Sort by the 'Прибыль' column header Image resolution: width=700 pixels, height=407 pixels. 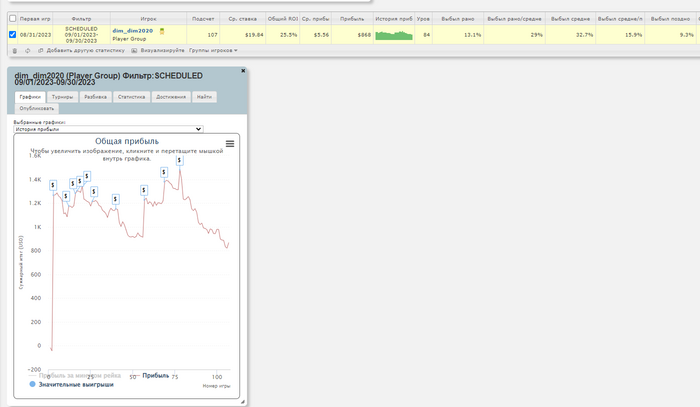352,19
